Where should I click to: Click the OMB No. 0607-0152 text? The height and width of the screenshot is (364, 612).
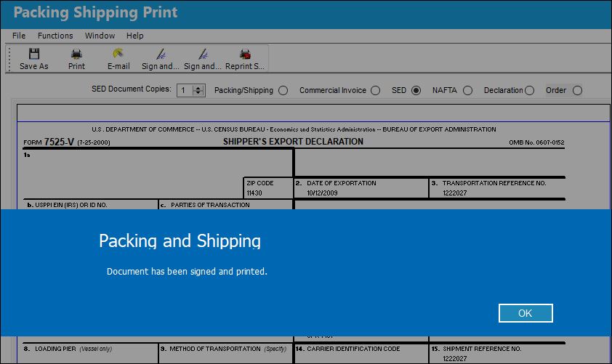pos(536,142)
